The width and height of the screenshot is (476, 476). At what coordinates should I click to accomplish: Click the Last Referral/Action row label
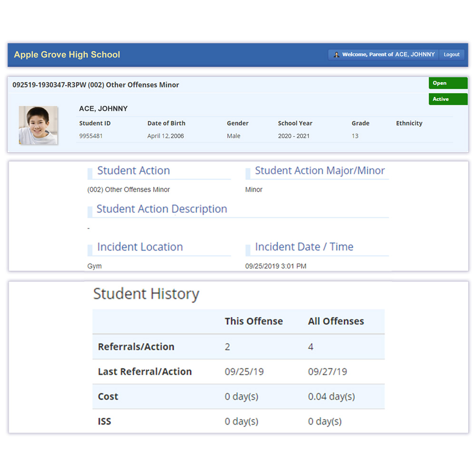click(145, 372)
